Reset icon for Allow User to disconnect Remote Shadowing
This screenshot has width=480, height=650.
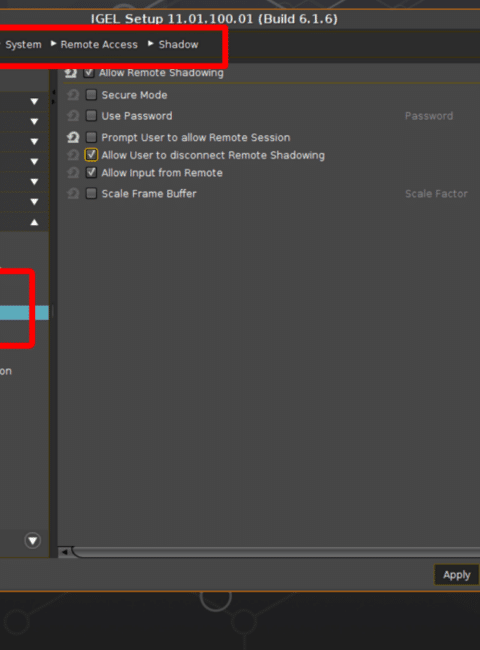point(73,155)
